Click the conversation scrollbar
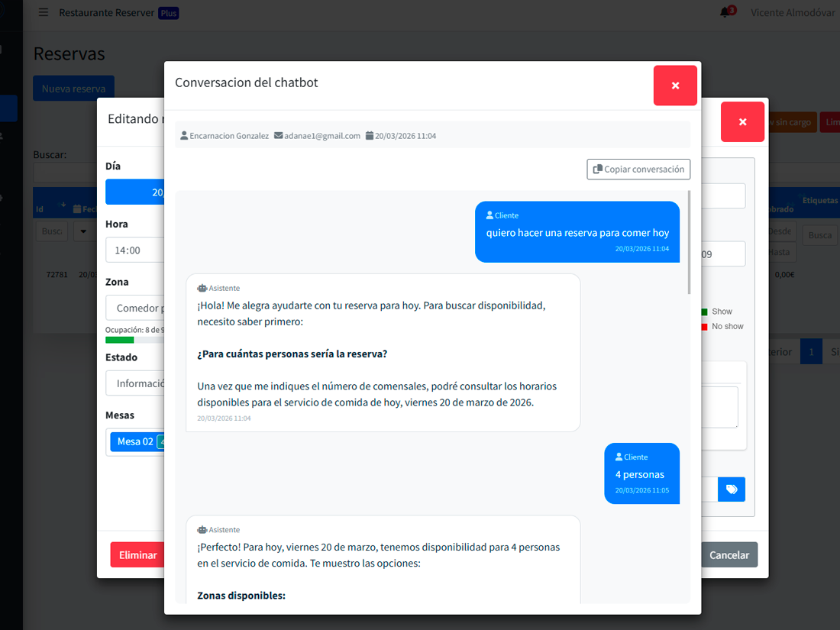The image size is (840, 630). (689, 242)
